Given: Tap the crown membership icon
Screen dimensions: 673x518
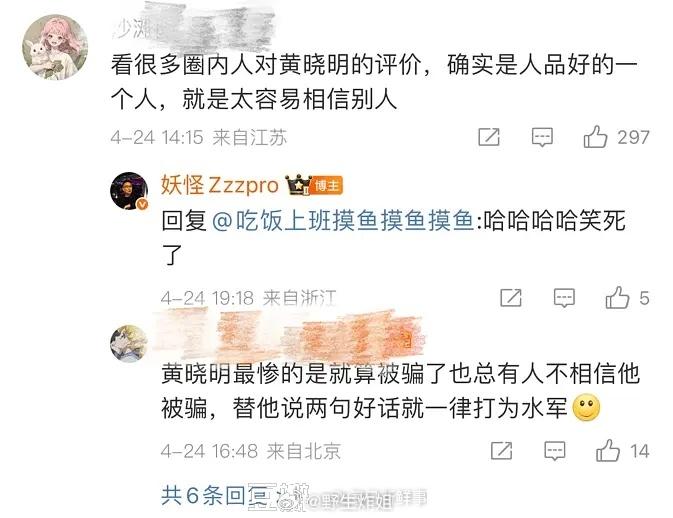Looking at the screenshot, I should (x=298, y=185).
